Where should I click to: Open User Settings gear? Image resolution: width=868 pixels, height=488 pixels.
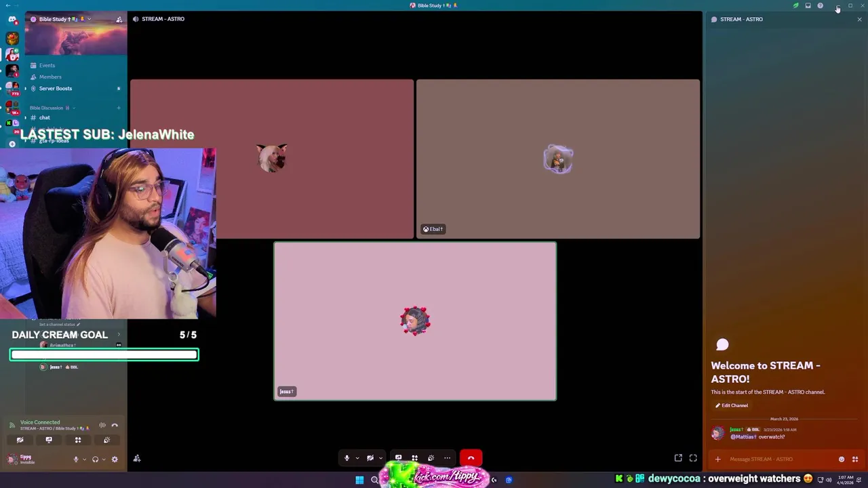point(115,459)
